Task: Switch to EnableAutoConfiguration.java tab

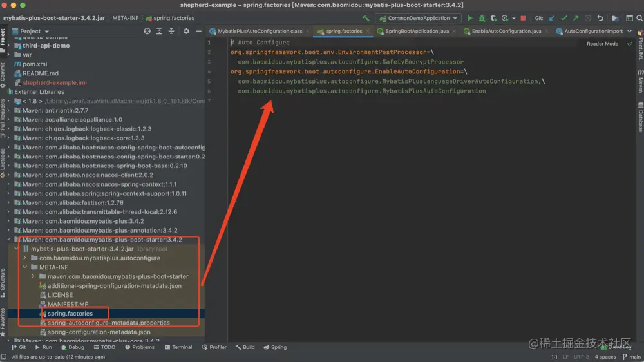Action: click(x=506, y=31)
